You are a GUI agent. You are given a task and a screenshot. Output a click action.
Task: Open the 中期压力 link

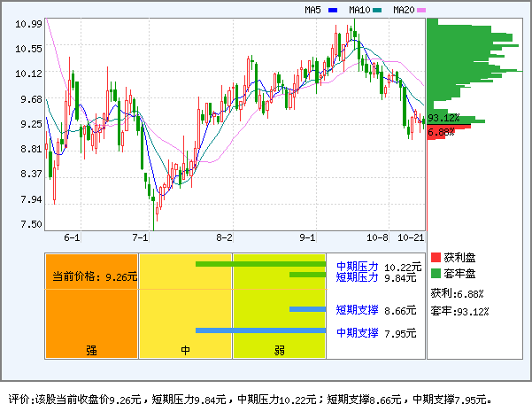click(x=357, y=266)
